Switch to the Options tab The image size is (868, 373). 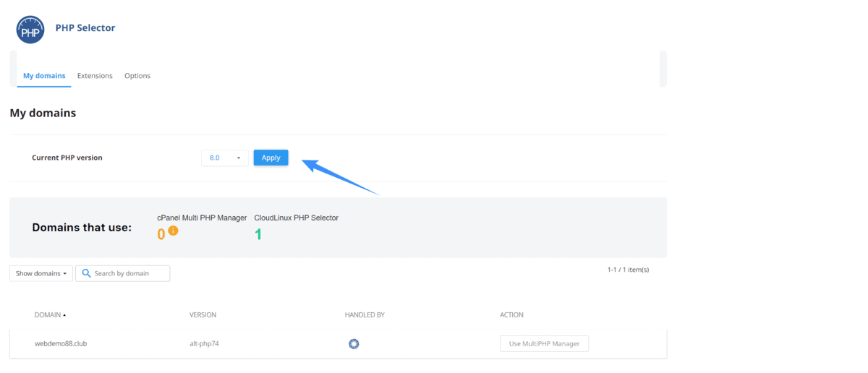click(137, 76)
